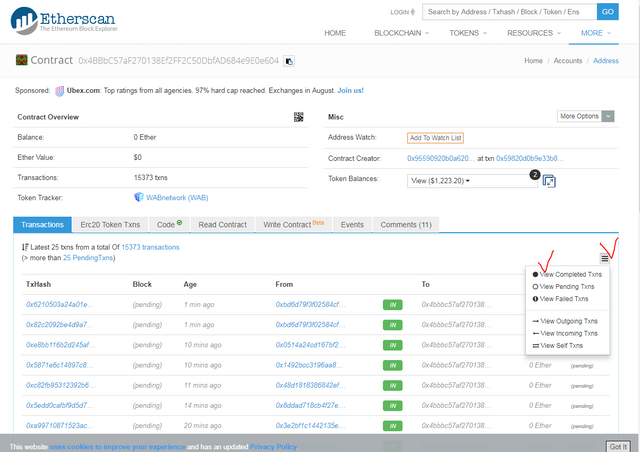Open the Token Balances View dropdown
This screenshot has width=640, height=452.
coord(472,181)
